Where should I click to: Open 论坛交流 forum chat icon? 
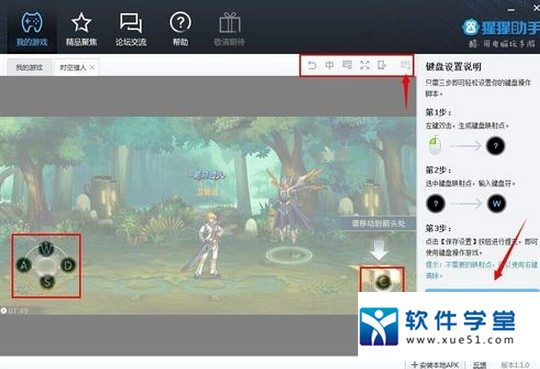click(131, 29)
